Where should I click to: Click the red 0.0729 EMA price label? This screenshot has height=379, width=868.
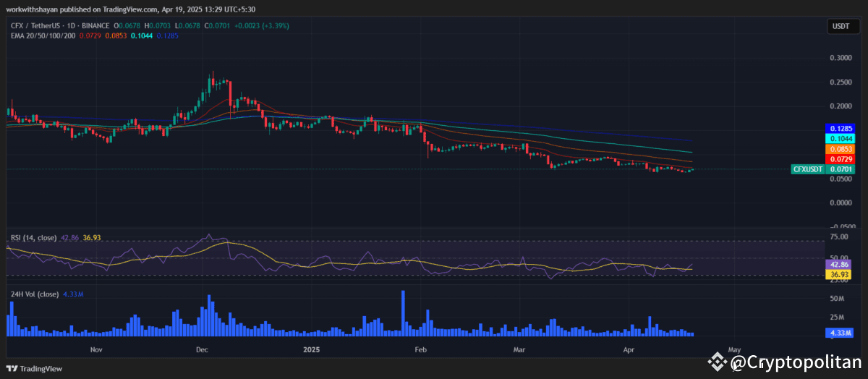(x=841, y=158)
